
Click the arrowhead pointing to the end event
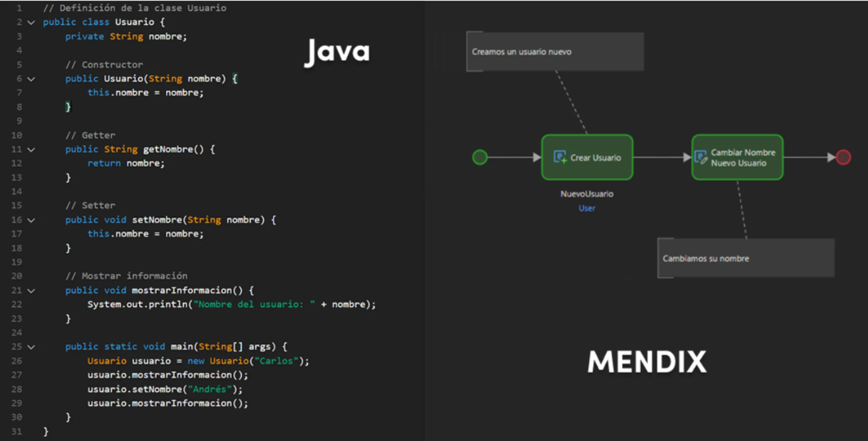(x=831, y=157)
